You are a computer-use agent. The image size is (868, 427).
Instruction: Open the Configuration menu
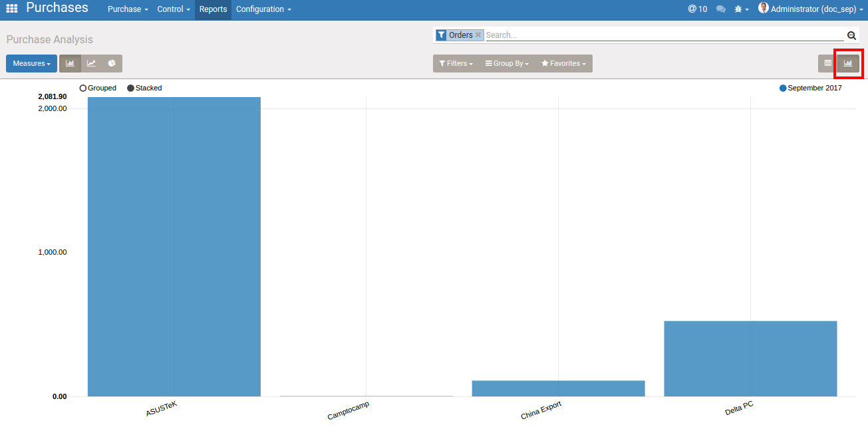coord(263,9)
